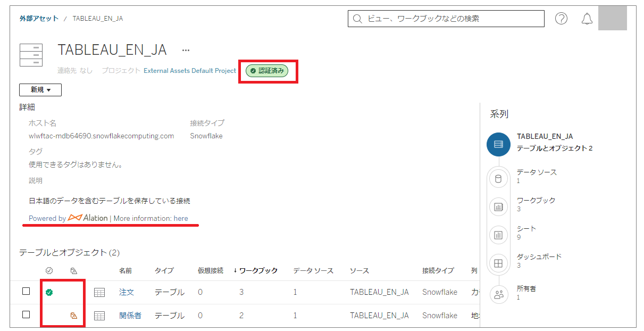Select 所有者 in the lineage panel
The image size is (644, 331).
(526, 288)
